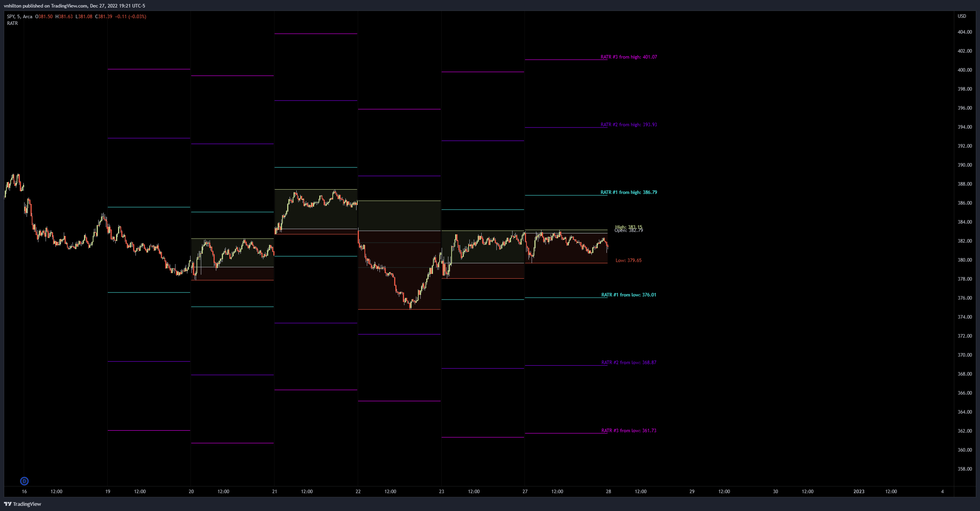980x511 pixels.
Task: Click the 382.00 price axis label
Action: [x=965, y=241]
